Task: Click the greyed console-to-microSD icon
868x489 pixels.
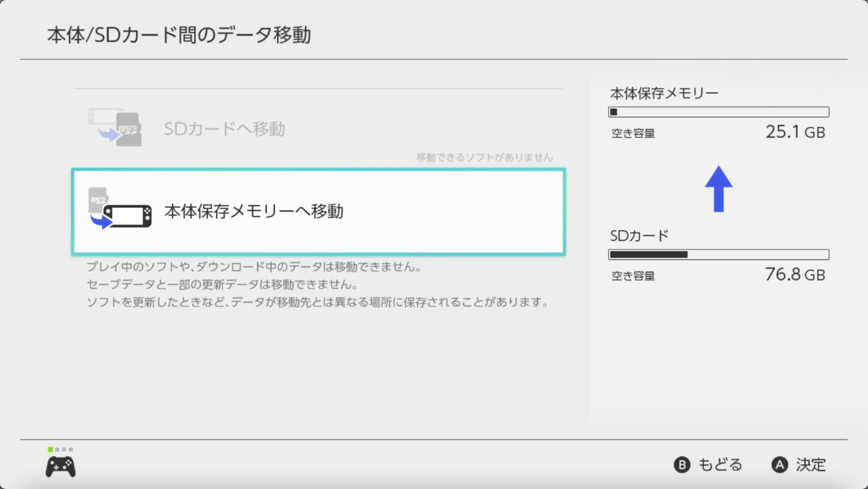Action: pos(115,127)
